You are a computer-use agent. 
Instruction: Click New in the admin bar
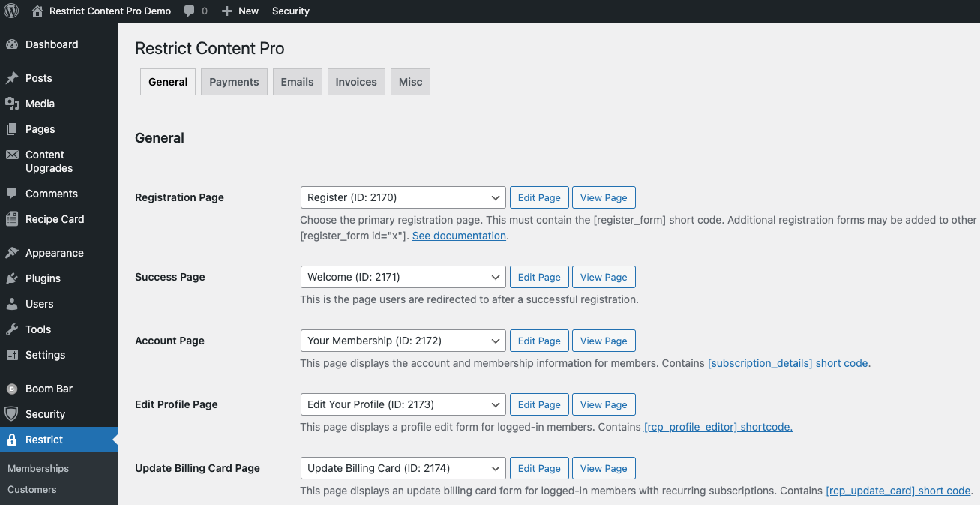coord(248,11)
